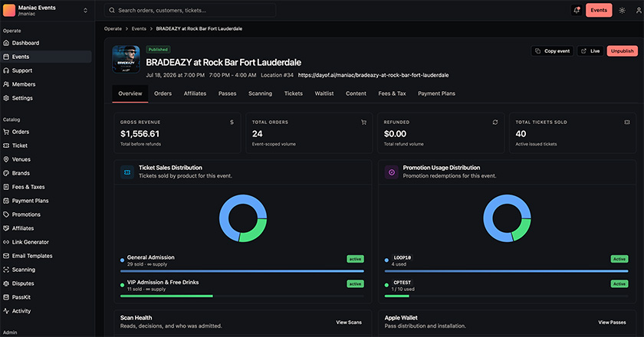The width and height of the screenshot is (644, 337).
Task: Open notifications bell icon
Action: (x=577, y=10)
